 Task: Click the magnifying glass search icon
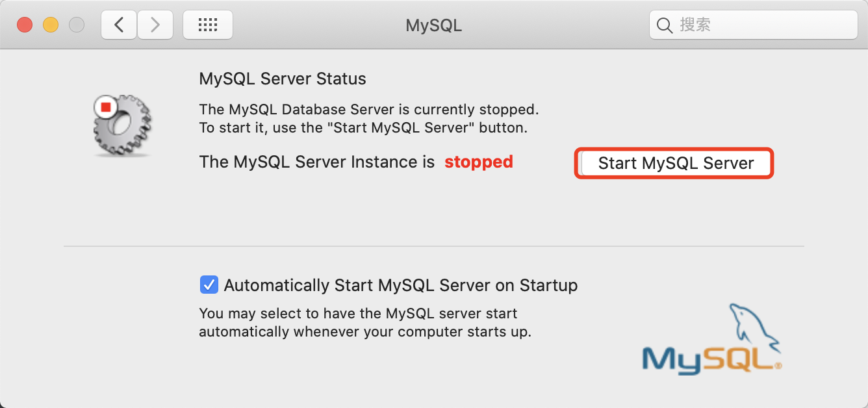click(664, 25)
